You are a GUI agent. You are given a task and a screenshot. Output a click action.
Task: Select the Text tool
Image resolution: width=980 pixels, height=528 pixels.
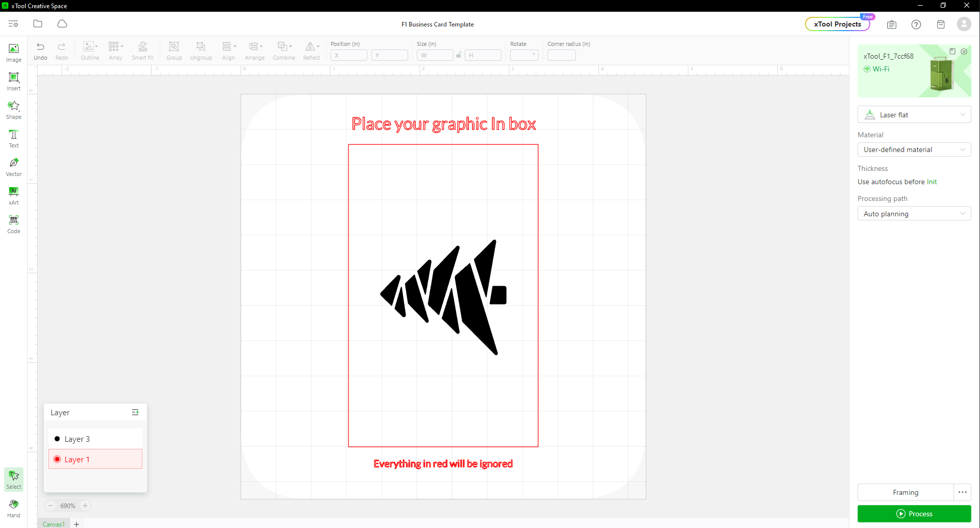coord(14,138)
